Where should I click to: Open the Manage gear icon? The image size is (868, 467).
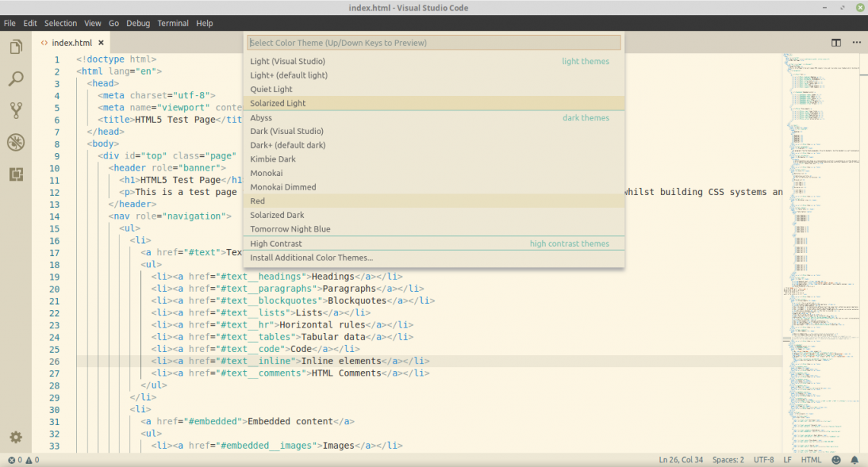tap(15, 437)
